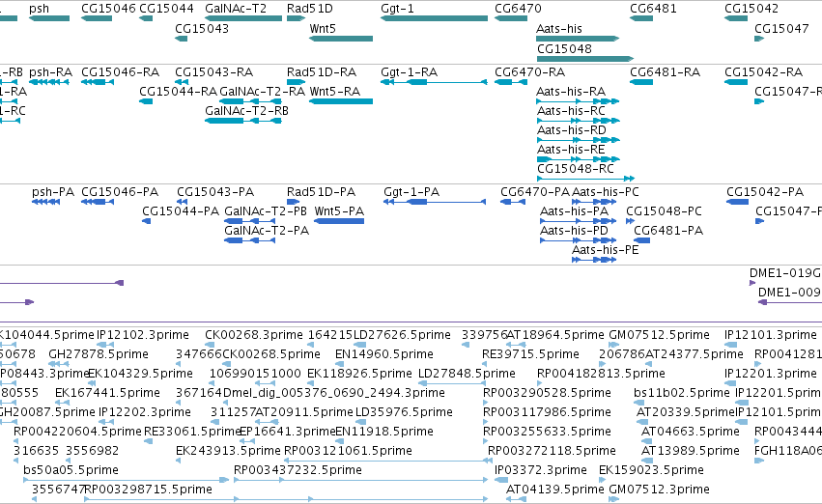Click the LD27626.5prime EST label
The image size is (822, 504).
tap(402, 335)
